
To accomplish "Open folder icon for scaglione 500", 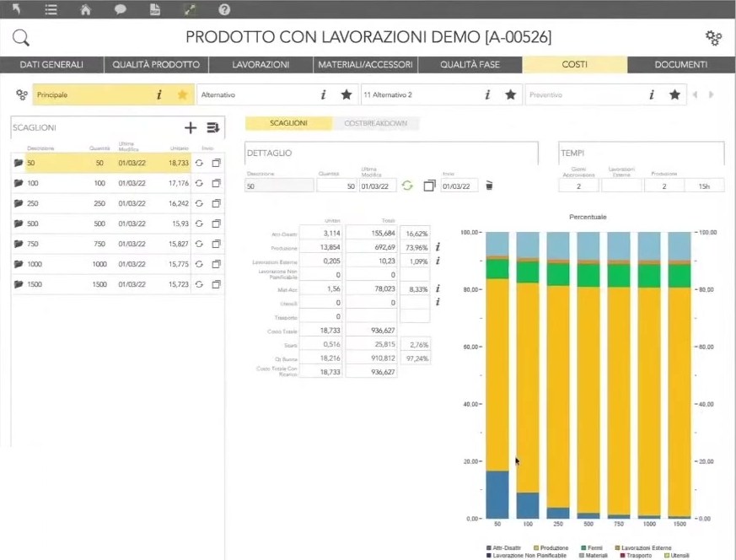I will point(19,223).
